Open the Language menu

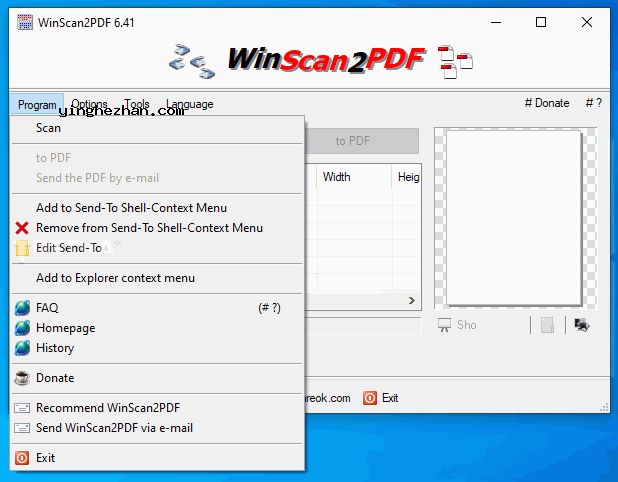click(x=190, y=104)
